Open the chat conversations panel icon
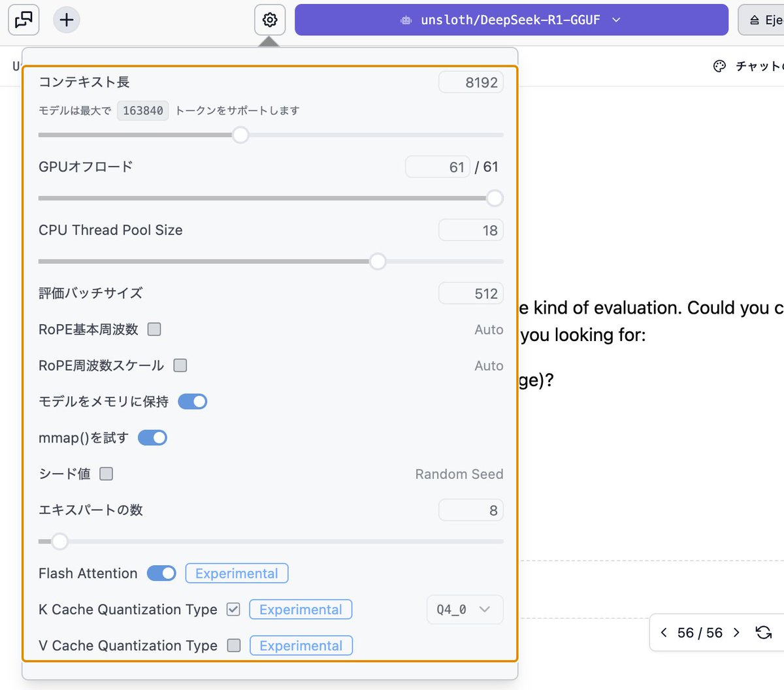 point(24,20)
